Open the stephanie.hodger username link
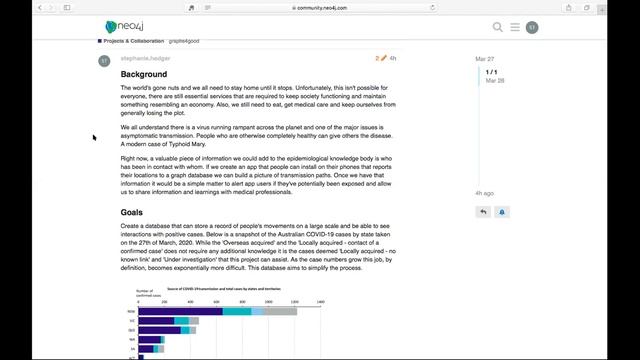This screenshot has height=360, width=640. click(x=145, y=58)
